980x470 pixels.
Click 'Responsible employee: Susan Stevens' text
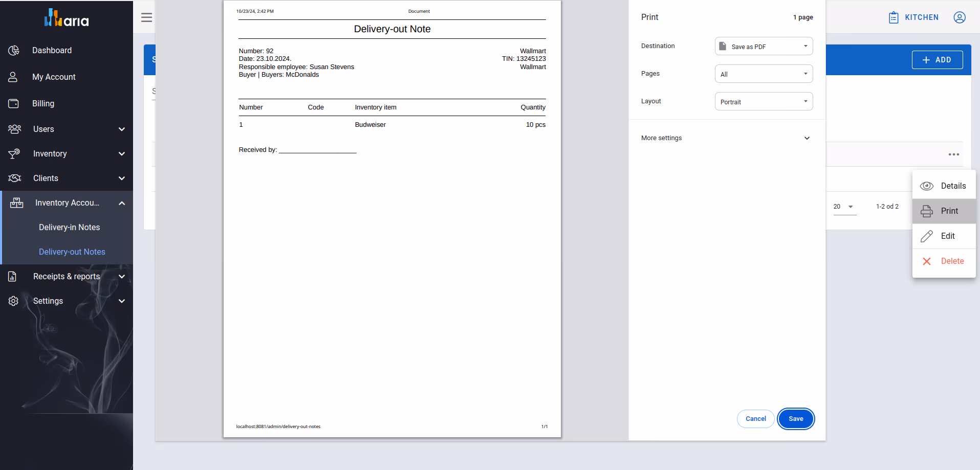point(296,67)
